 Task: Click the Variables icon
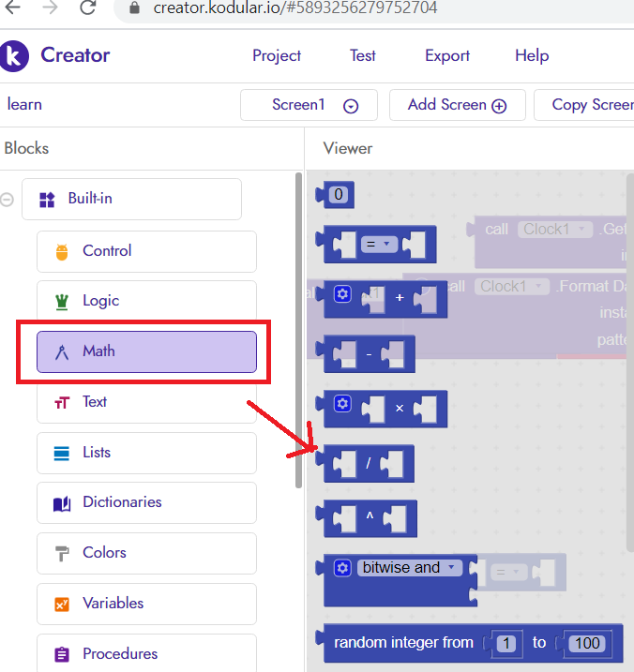pyautogui.click(x=62, y=605)
